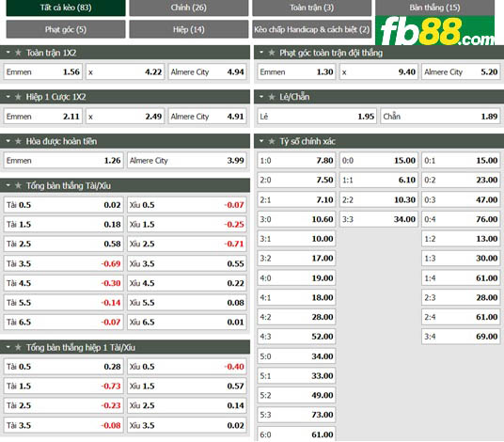Star the Tỷ số chính xác section
504x442 pixels.
pos(272,141)
